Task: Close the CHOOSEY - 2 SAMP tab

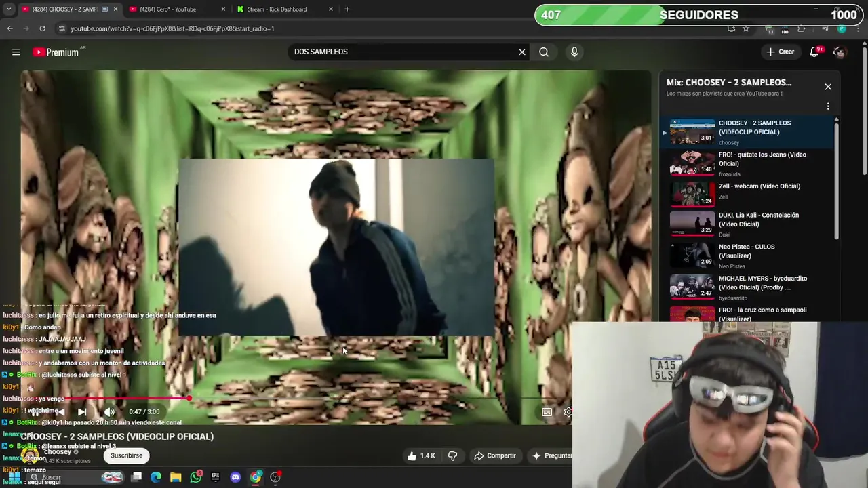Action: [115, 9]
